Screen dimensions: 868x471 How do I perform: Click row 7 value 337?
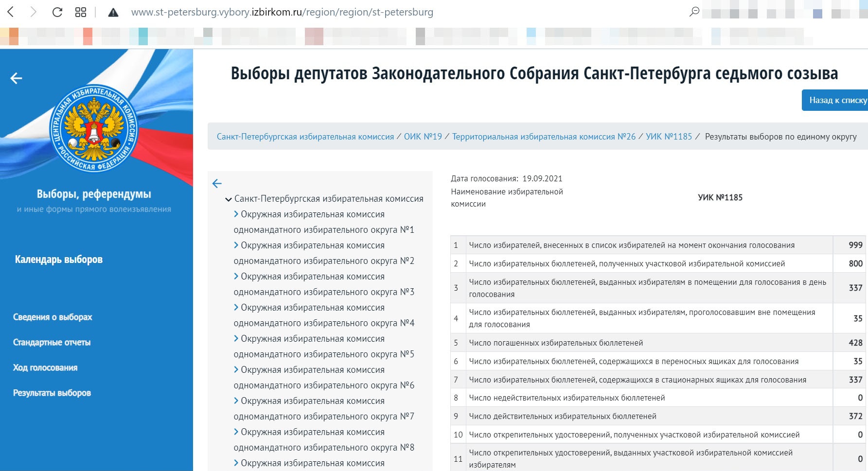pyautogui.click(x=855, y=380)
